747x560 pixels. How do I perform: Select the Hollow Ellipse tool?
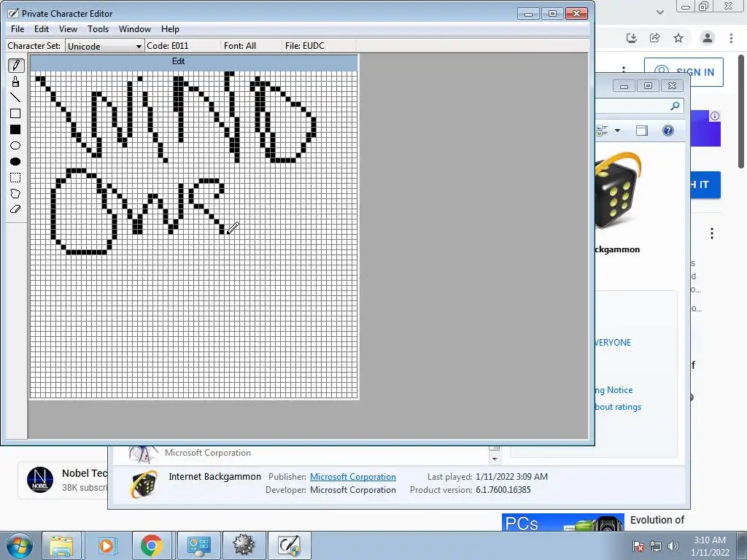[15, 146]
